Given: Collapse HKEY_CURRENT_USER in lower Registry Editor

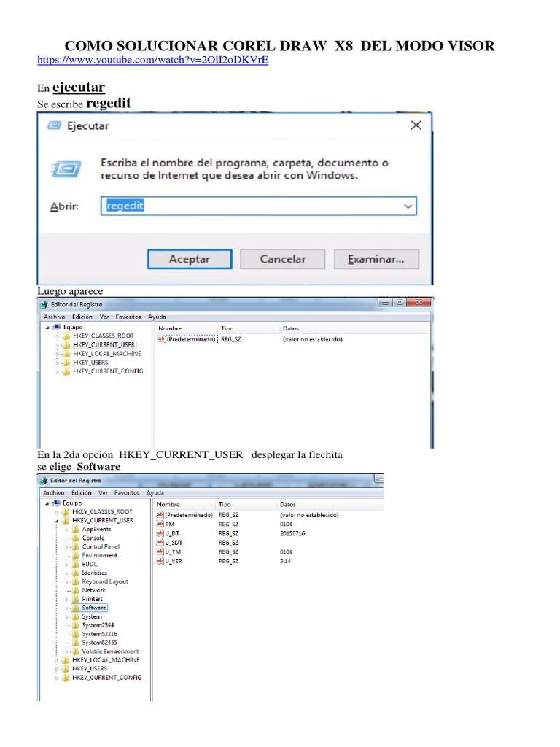Looking at the screenshot, I should tap(57, 521).
